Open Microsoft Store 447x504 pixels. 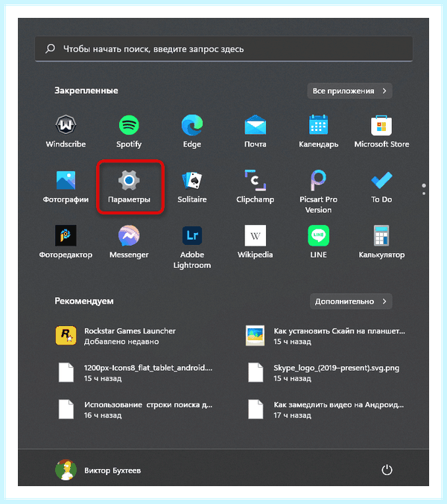click(381, 131)
